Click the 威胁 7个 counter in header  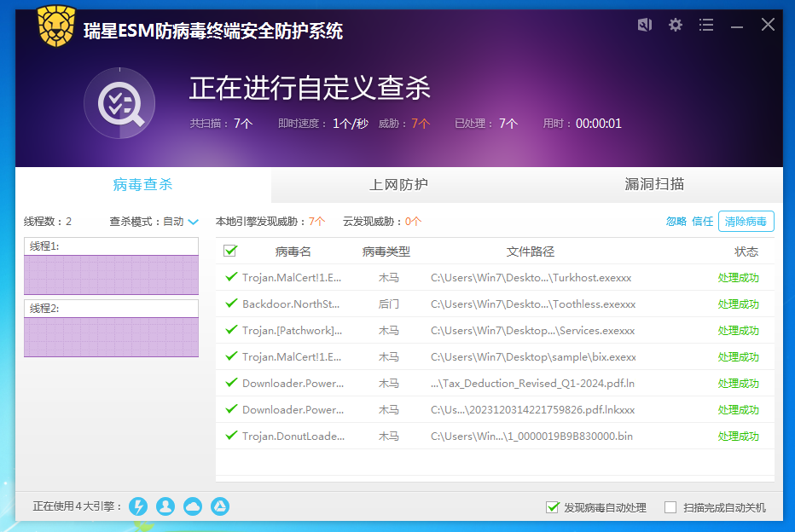(x=404, y=124)
